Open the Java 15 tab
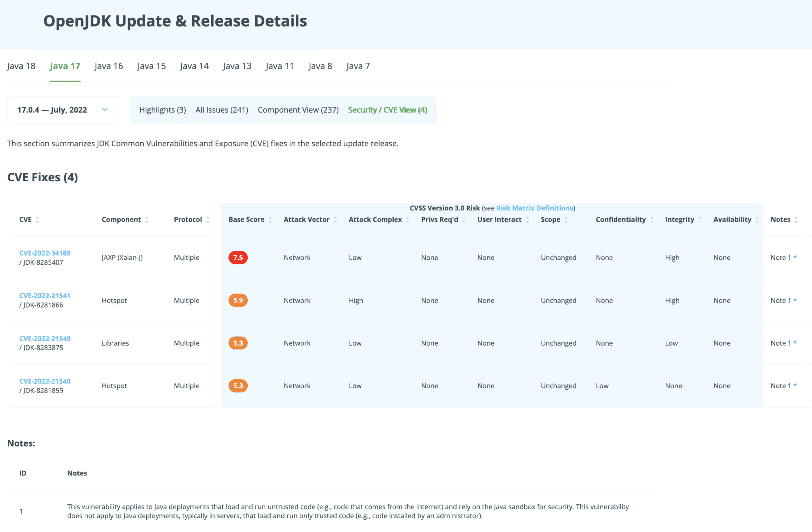Image resolution: width=812 pixels, height=532 pixels. [x=152, y=66]
